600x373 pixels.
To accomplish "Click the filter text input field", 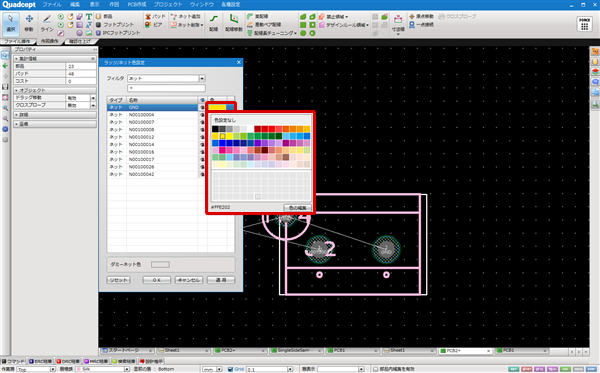I will click(166, 88).
